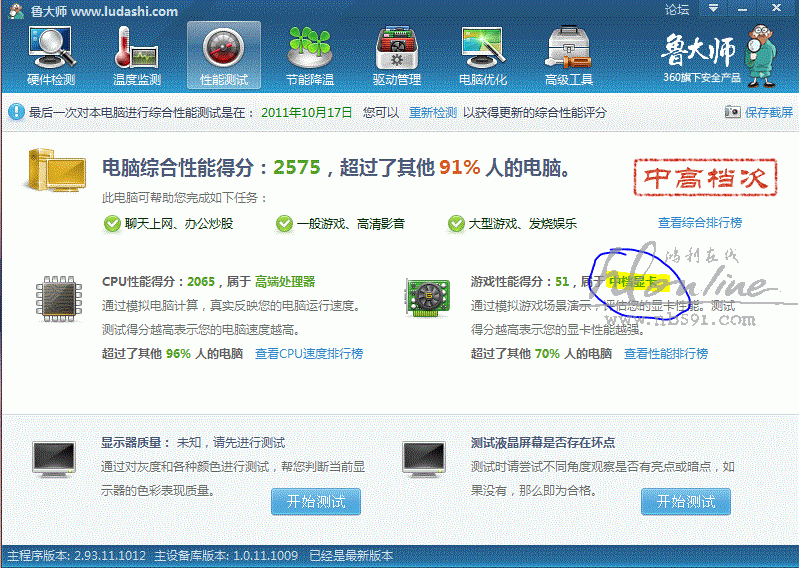Close the 鲁大师 window
799x568 pixels.
pos(776,8)
